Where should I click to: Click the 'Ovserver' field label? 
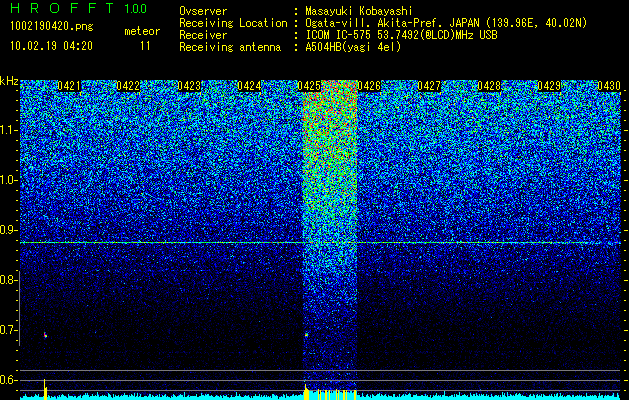click(x=203, y=11)
